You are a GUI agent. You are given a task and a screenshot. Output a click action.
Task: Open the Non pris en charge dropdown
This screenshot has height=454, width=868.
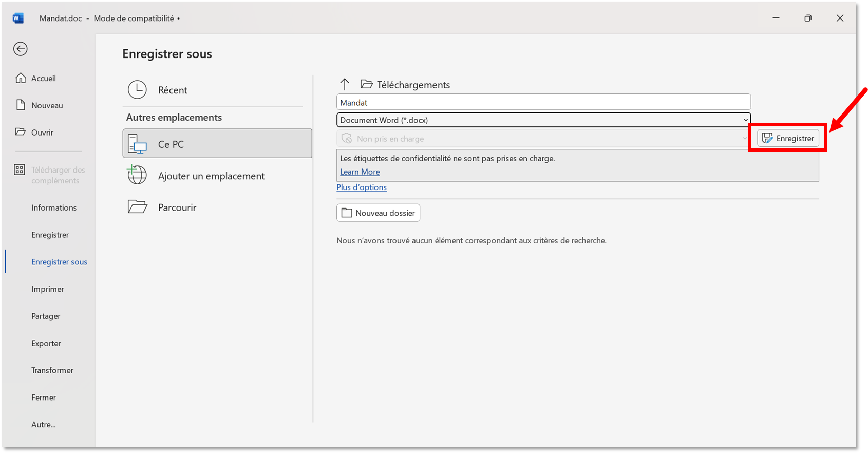click(x=543, y=138)
